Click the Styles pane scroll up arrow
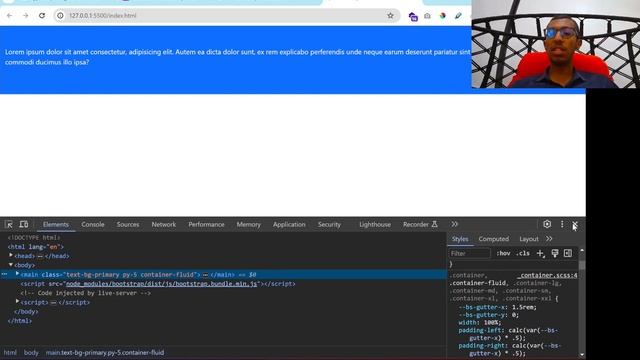Screen dimensions: 640x360 (x=582, y=250)
